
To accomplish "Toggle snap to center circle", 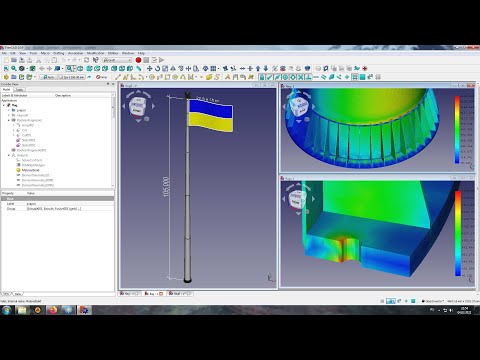I will (285, 77).
